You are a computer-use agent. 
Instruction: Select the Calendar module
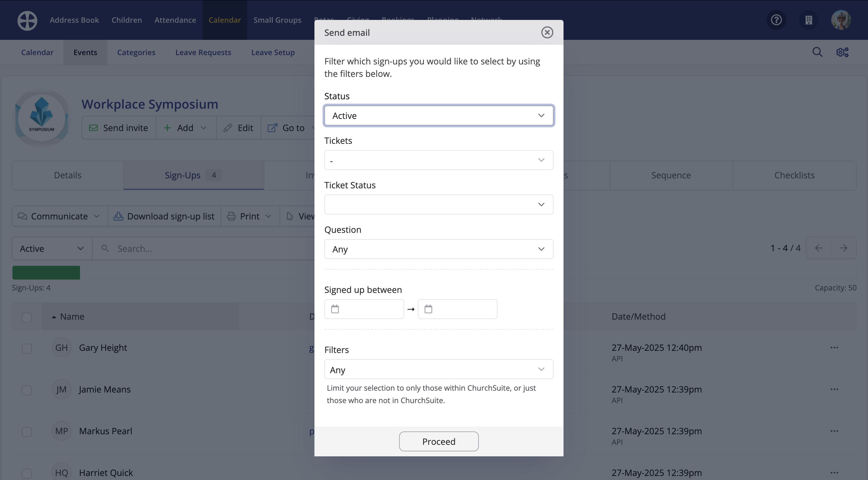click(225, 20)
